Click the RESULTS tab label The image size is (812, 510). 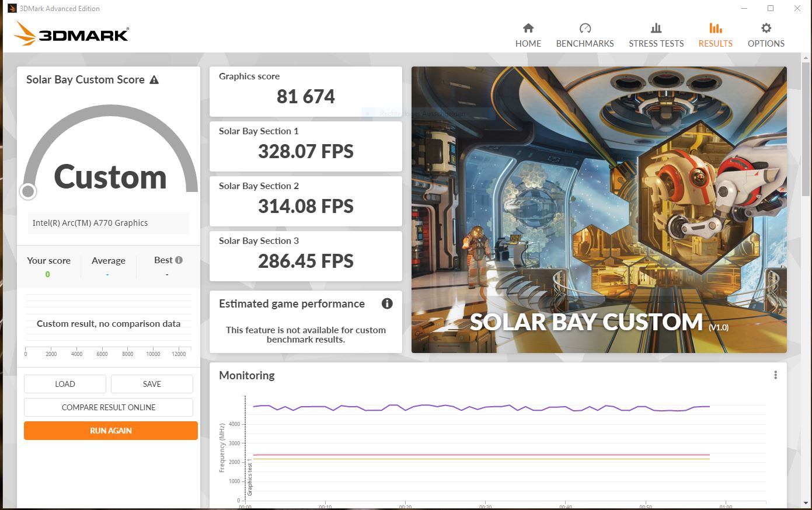[716, 44]
